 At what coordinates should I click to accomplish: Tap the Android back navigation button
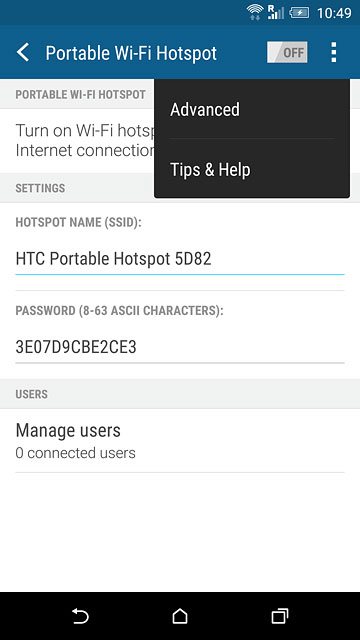[x=80, y=616]
